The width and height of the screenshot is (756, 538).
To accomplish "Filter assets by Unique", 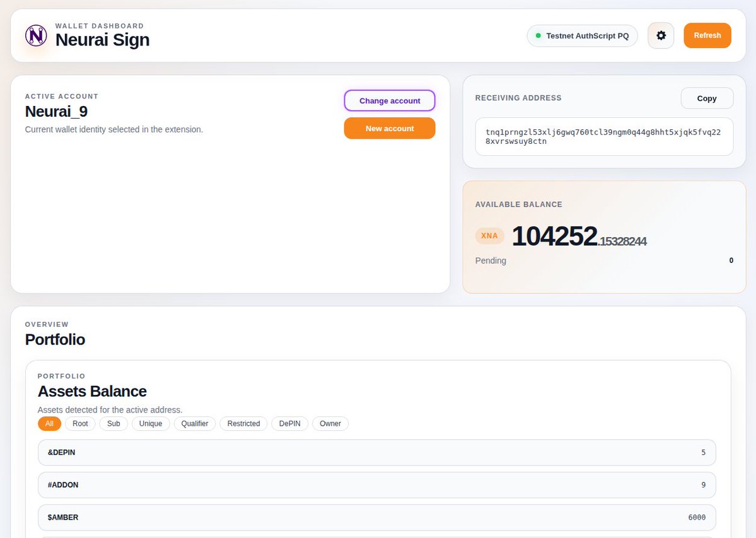I will 151,423.
